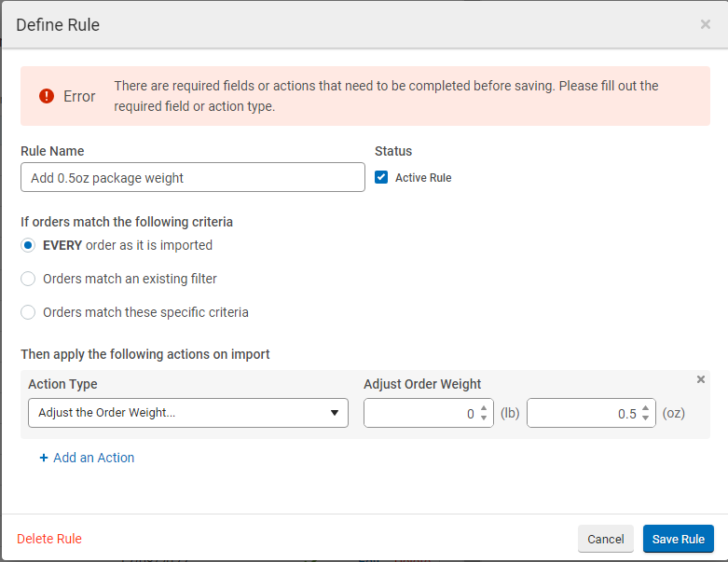Close the Define Rule dialog with X

tap(705, 24)
